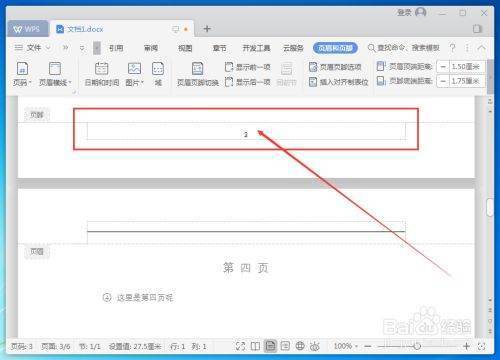
Task: Open the more options vertical dots
Action: [467, 48]
